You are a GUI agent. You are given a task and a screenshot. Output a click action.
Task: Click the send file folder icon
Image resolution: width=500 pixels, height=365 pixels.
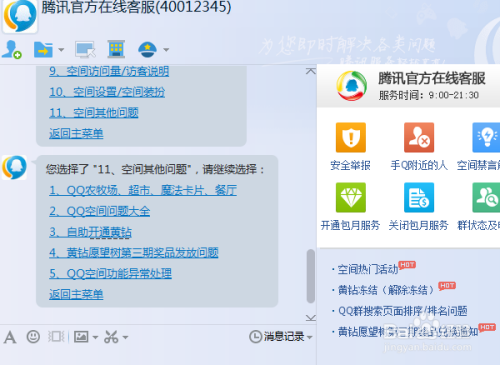43,50
